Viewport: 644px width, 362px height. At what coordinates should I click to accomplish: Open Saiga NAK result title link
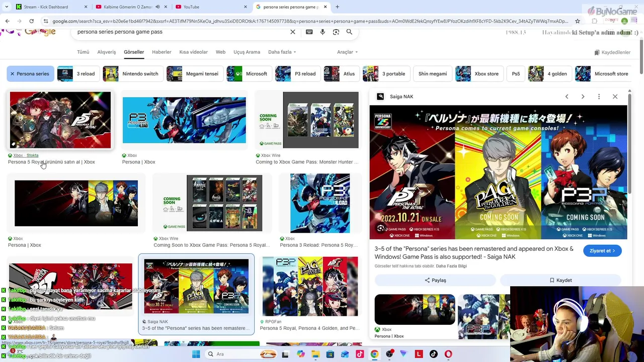tap(474, 253)
